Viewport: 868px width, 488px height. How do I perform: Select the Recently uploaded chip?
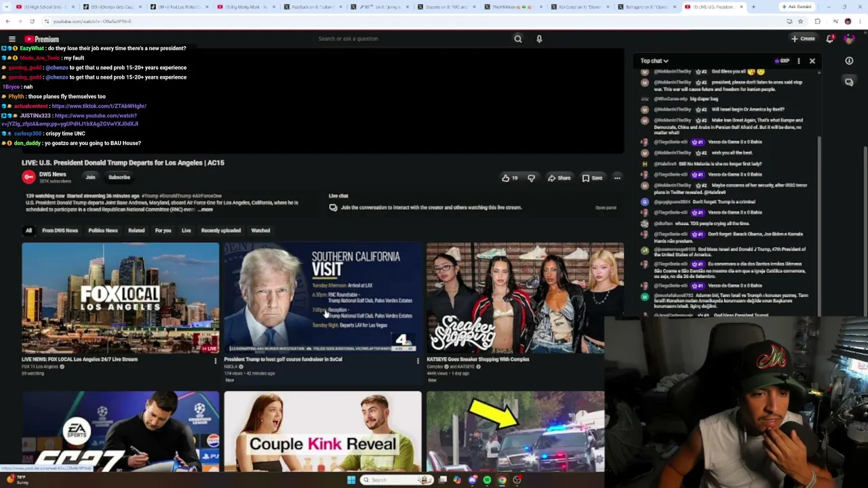click(x=221, y=230)
